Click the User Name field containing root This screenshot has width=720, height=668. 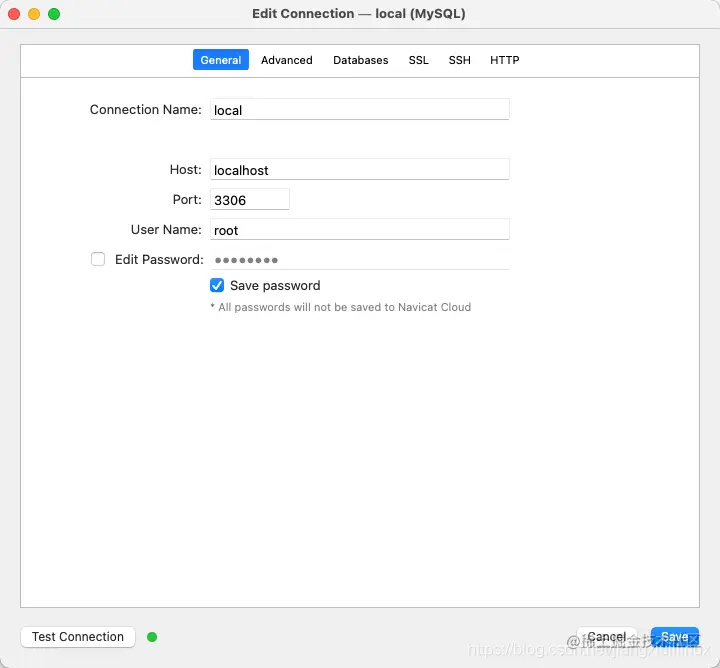(x=360, y=230)
